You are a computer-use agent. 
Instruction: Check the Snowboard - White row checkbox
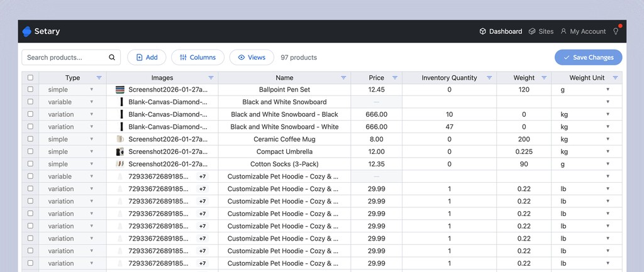coord(30,126)
